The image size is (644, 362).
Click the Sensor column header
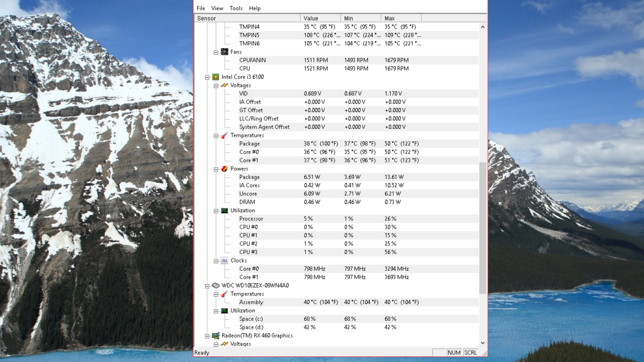[x=247, y=18]
